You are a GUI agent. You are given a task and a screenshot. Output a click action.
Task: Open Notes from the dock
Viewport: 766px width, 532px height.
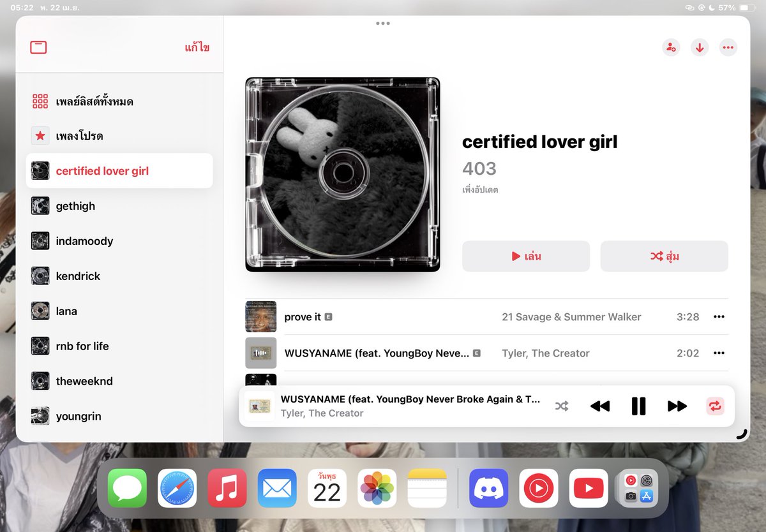pos(427,489)
